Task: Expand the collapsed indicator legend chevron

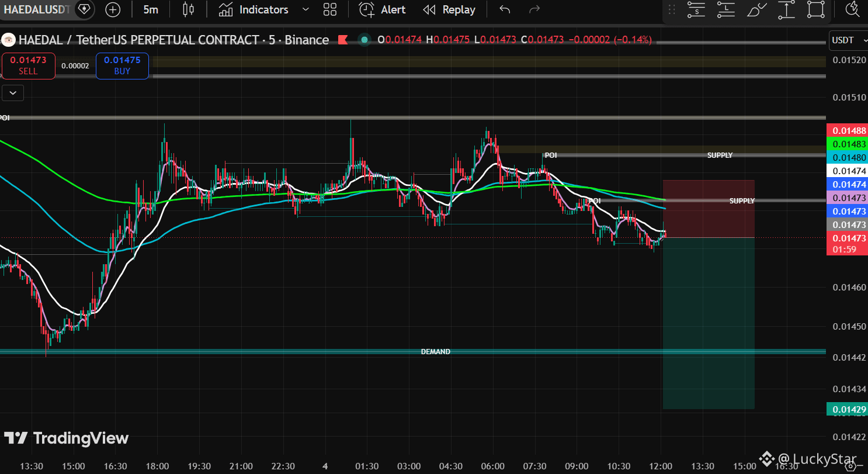Action: pos(13,92)
